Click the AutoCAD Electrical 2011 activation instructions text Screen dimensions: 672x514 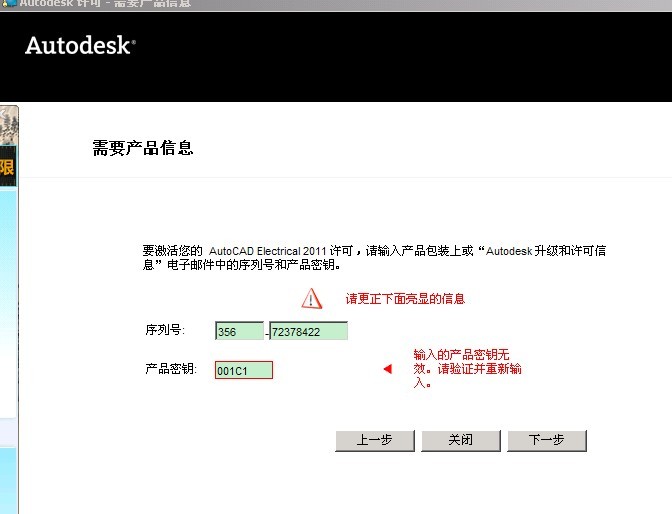coord(373,258)
